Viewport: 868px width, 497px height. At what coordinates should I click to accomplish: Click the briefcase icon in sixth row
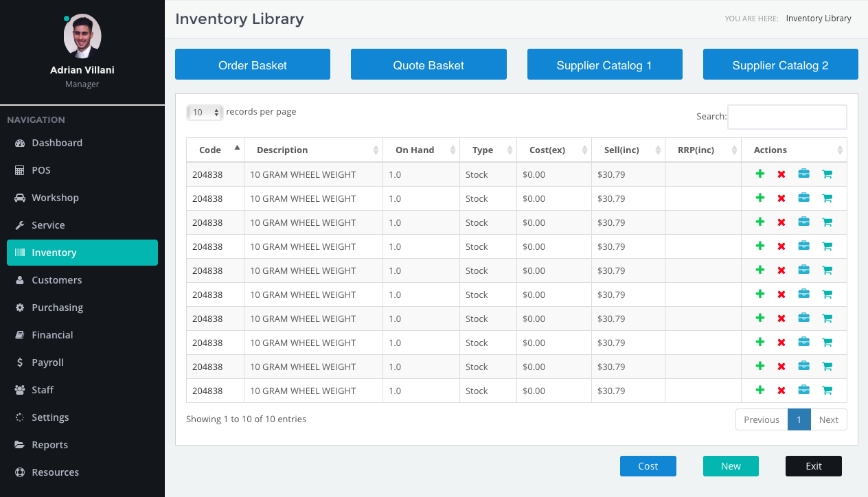(x=803, y=294)
